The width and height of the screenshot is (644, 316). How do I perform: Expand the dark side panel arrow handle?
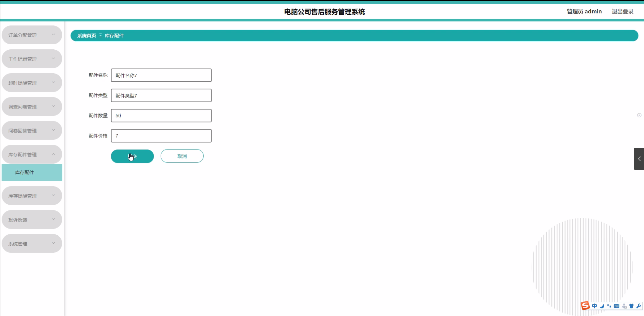pyautogui.click(x=639, y=159)
